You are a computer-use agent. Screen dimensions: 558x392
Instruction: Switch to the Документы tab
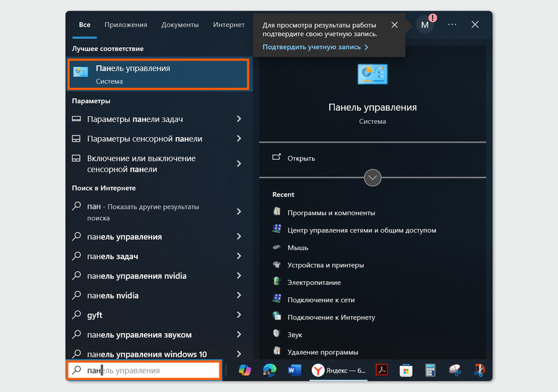click(179, 25)
